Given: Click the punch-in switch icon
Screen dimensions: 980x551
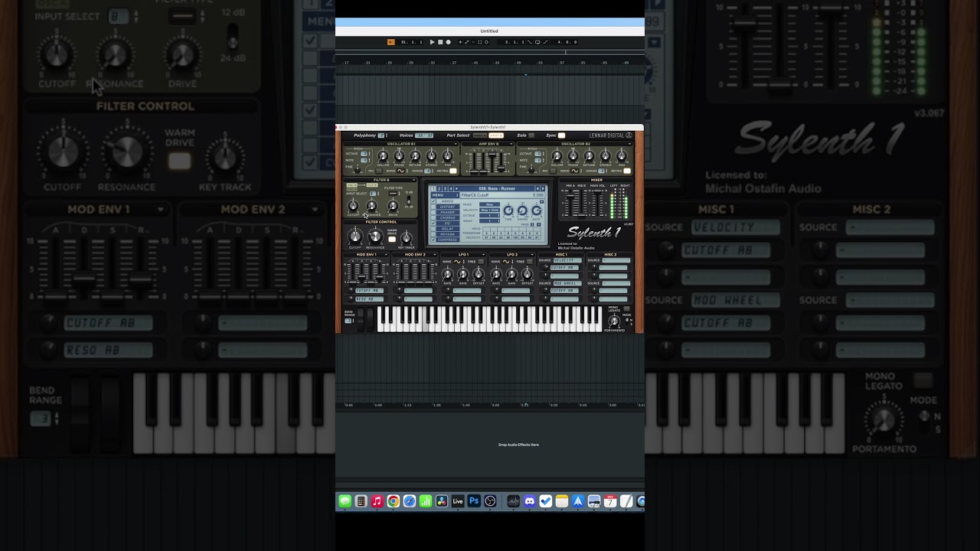Looking at the screenshot, I should coord(529,42).
